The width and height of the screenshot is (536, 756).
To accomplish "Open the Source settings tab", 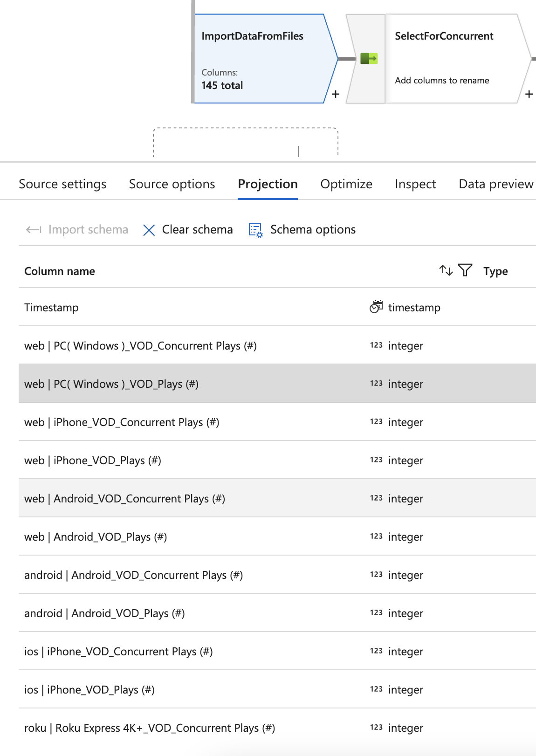I will tap(62, 184).
